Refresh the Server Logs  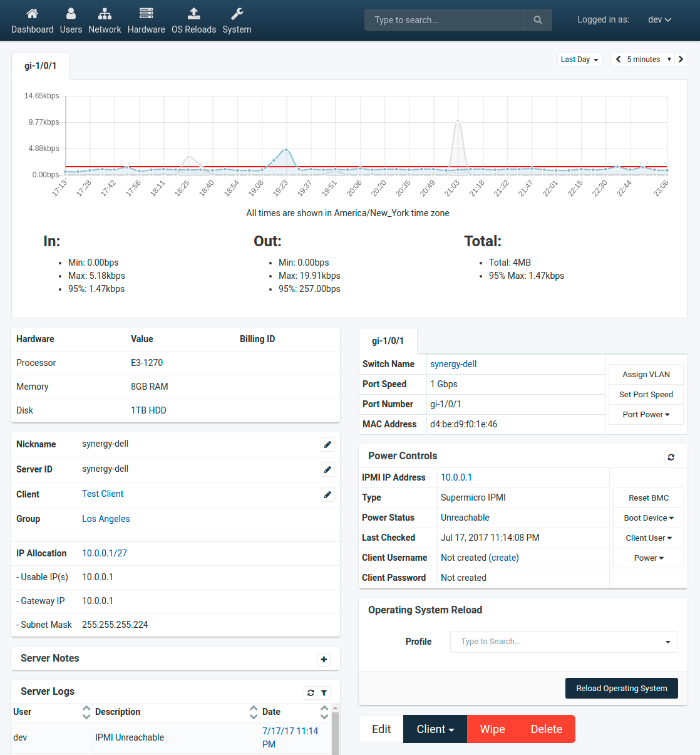coord(311,693)
